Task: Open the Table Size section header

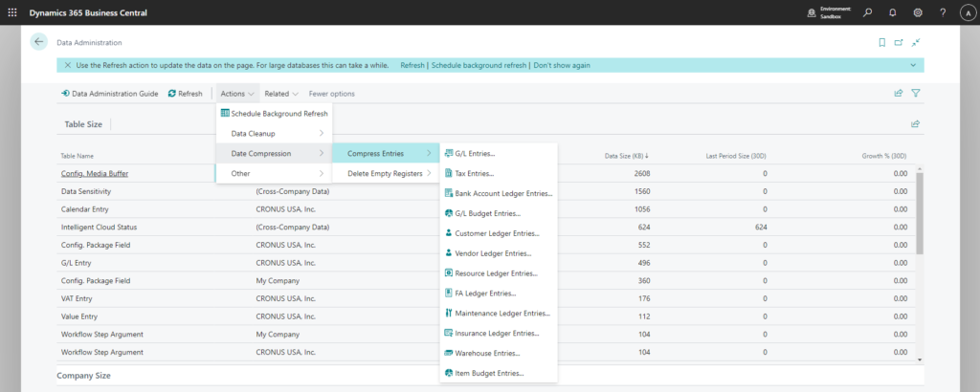Action: pyautogui.click(x=83, y=124)
